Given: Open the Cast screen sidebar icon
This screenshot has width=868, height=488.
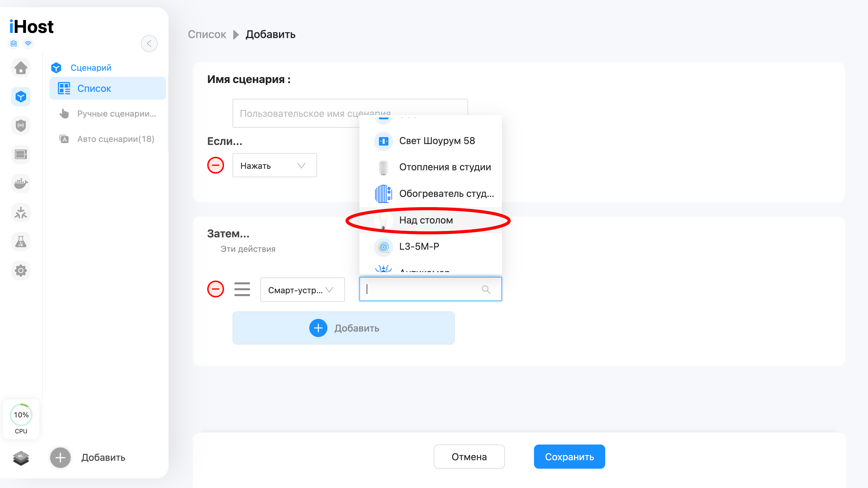Looking at the screenshot, I should pos(21,155).
